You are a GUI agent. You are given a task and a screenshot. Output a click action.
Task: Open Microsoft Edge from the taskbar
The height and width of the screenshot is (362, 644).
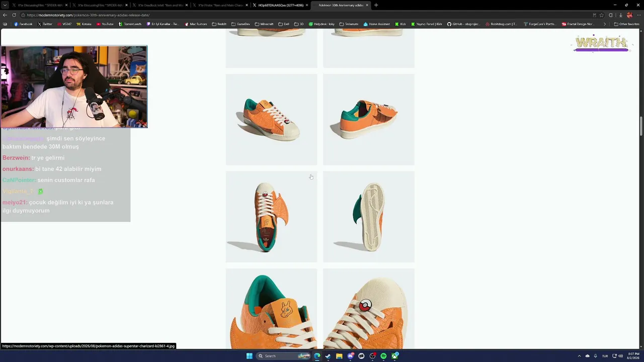coord(317,356)
